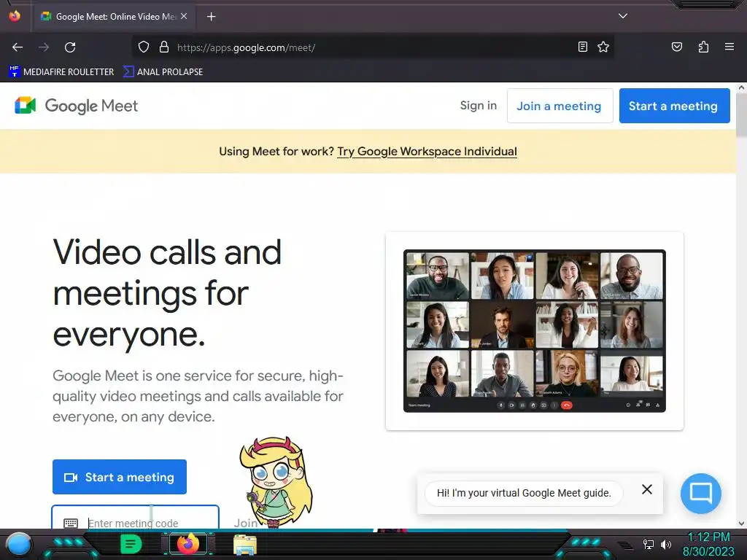Click the video meeting grid preview image
The width and height of the screenshot is (747, 560).
point(535,331)
